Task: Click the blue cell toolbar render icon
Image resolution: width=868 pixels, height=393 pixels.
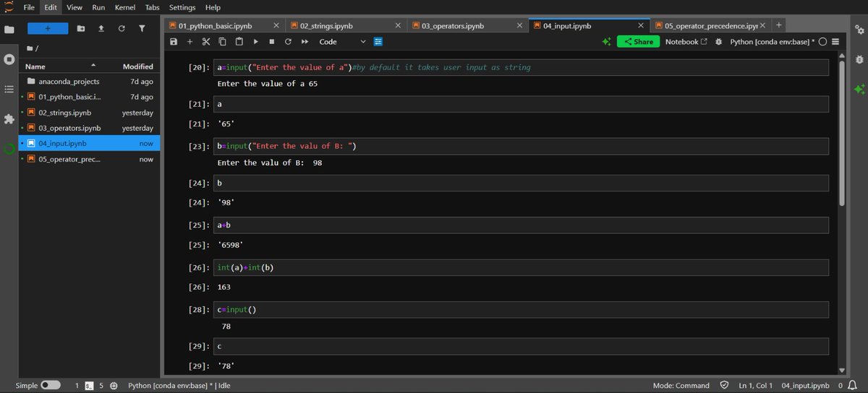Action: 378,42
